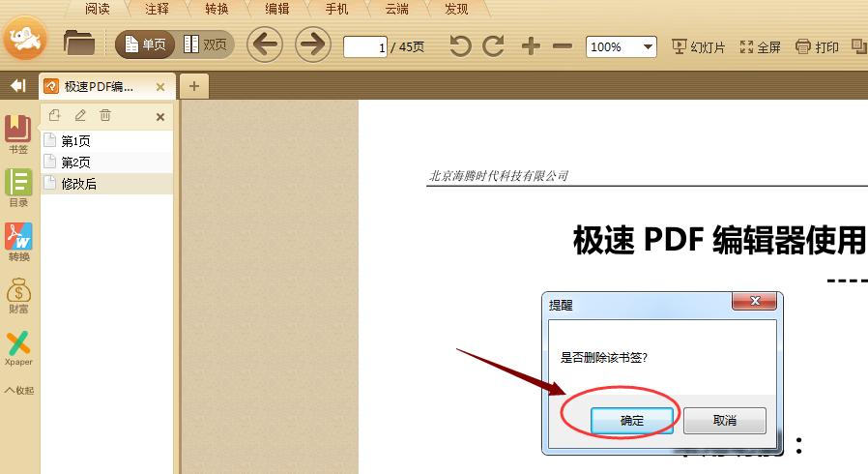The image size is (868, 474).
Task: Rotate page clockwise
Action: point(493,46)
